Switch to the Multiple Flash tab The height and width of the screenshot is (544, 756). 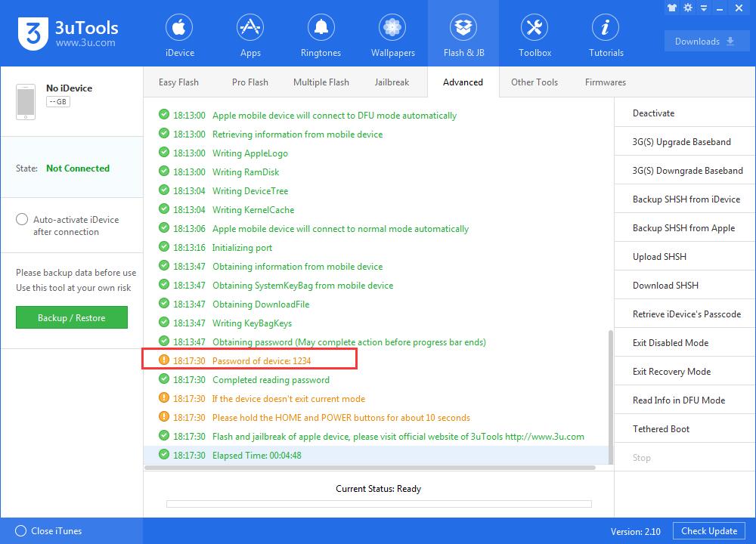coord(321,82)
